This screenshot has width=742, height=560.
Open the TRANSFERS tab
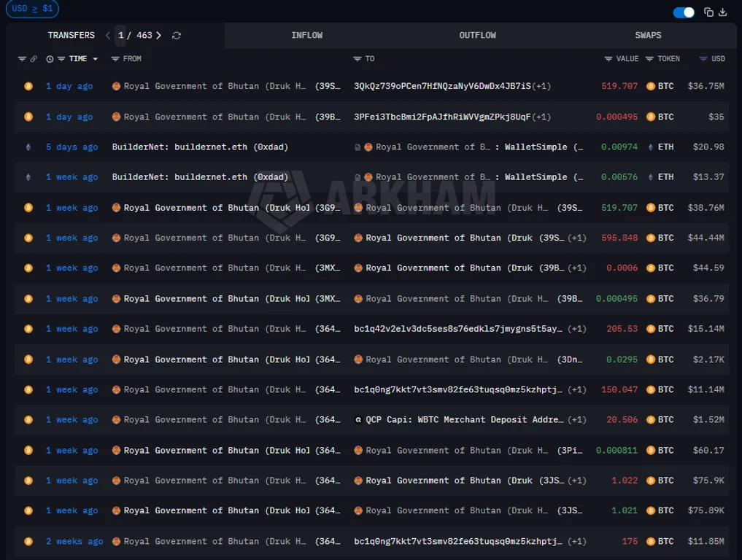pos(71,35)
